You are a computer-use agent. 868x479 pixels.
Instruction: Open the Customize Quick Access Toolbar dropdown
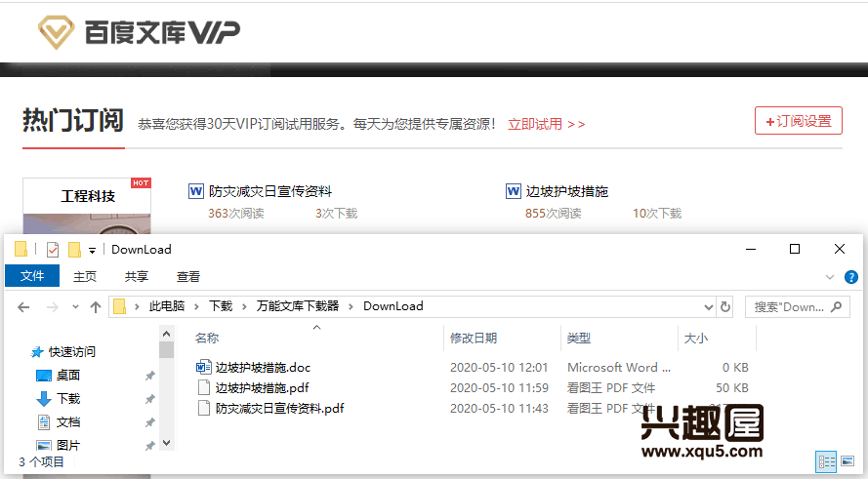(92, 251)
